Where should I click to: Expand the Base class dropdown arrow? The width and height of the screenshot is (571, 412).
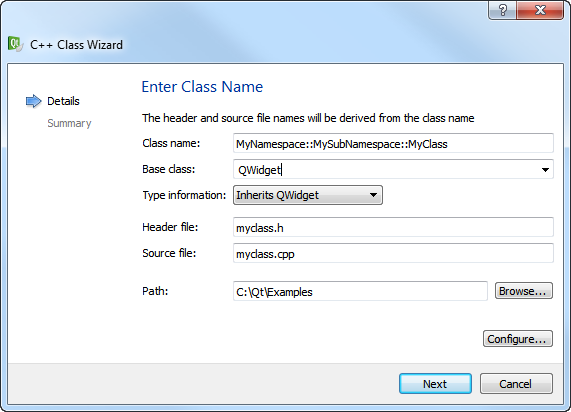click(x=545, y=170)
